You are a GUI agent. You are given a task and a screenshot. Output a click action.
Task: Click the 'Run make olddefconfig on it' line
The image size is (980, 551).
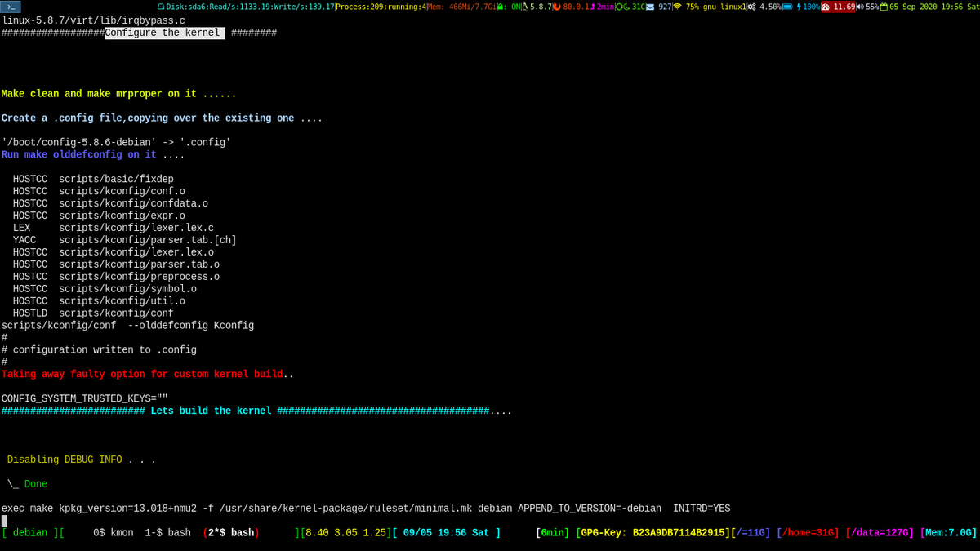(93, 154)
